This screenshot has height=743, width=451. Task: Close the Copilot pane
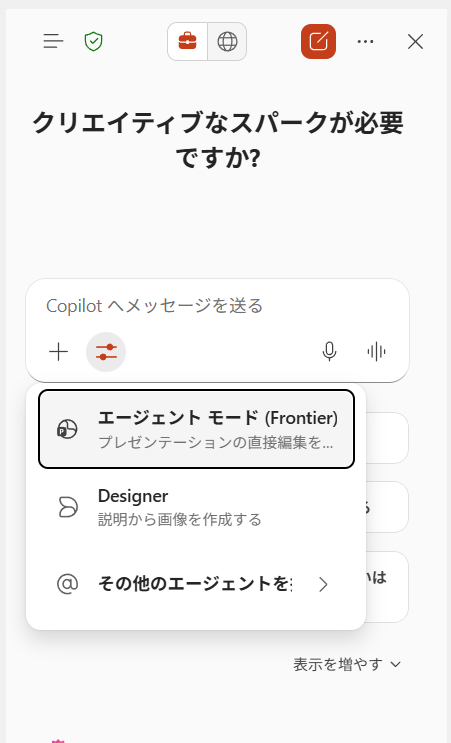click(415, 42)
